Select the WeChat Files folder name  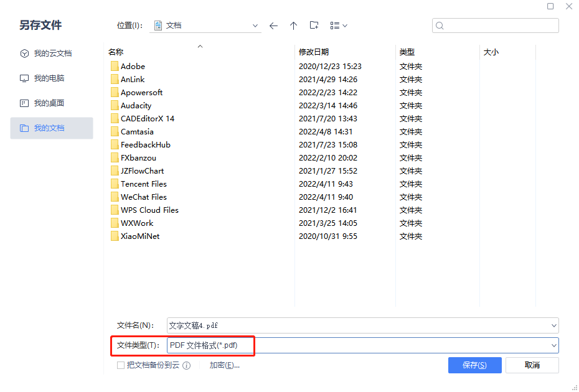pyautogui.click(x=144, y=197)
